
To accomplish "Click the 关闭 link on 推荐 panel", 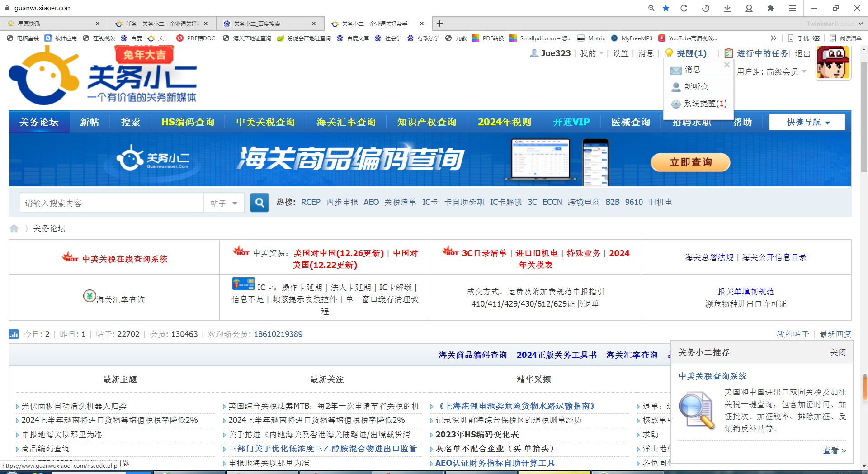I will [x=838, y=352].
